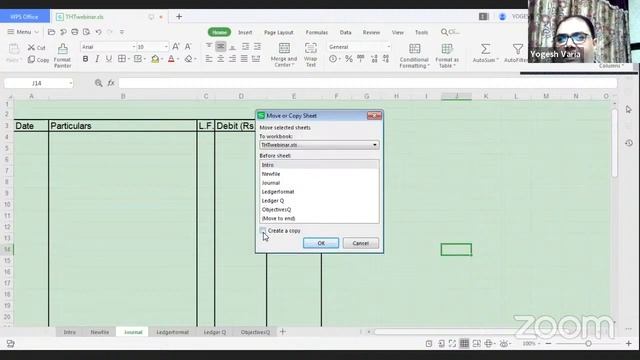Viewport: 640px width, 360px height.
Task: Click the zoom magnifier beside fx
Action: [x=98, y=83]
